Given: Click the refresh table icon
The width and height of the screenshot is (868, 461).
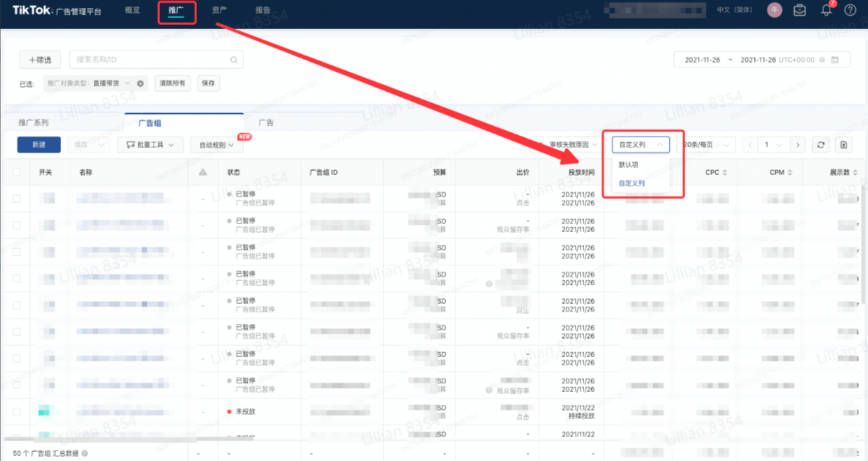Looking at the screenshot, I should (821, 145).
